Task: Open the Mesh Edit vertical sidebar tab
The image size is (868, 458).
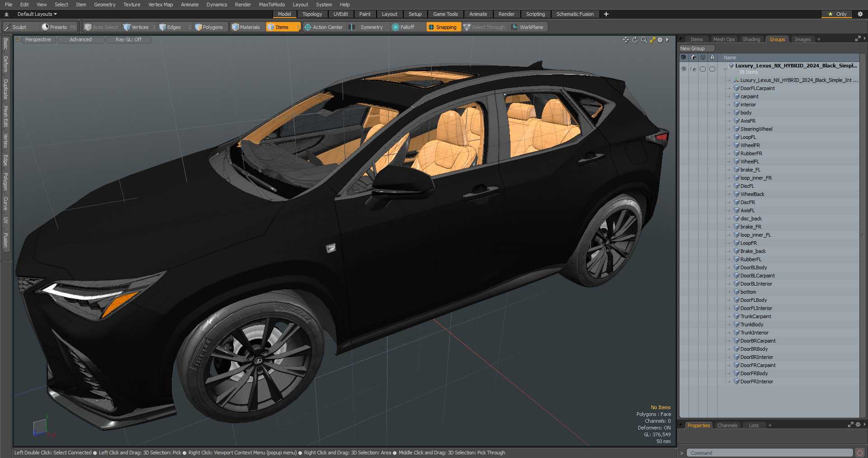Action: click(x=6, y=117)
